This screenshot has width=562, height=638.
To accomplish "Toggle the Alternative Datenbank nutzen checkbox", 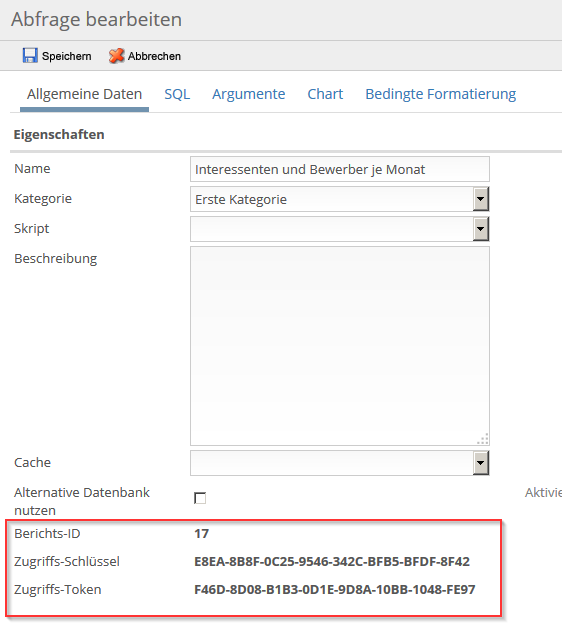I will point(200,498).
